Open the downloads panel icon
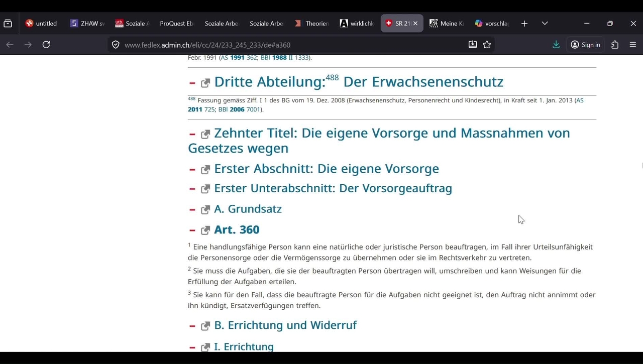 556,45
